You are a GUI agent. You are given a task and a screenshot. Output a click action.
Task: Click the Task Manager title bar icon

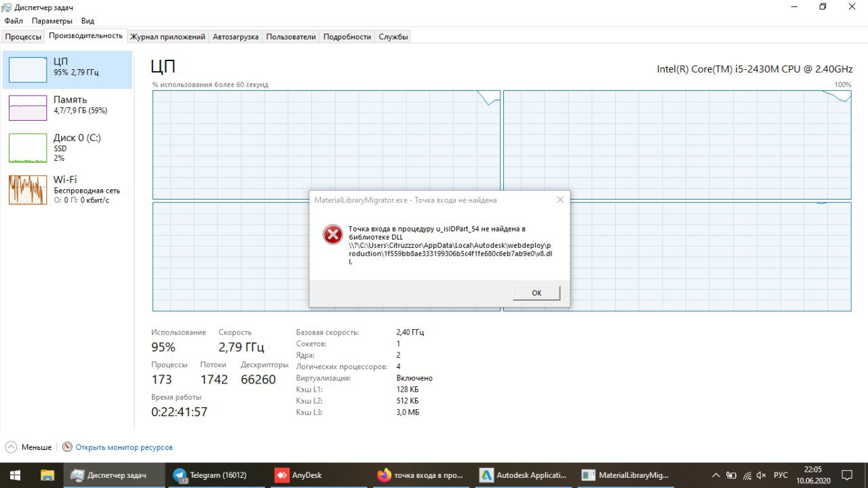coord(7,6)
